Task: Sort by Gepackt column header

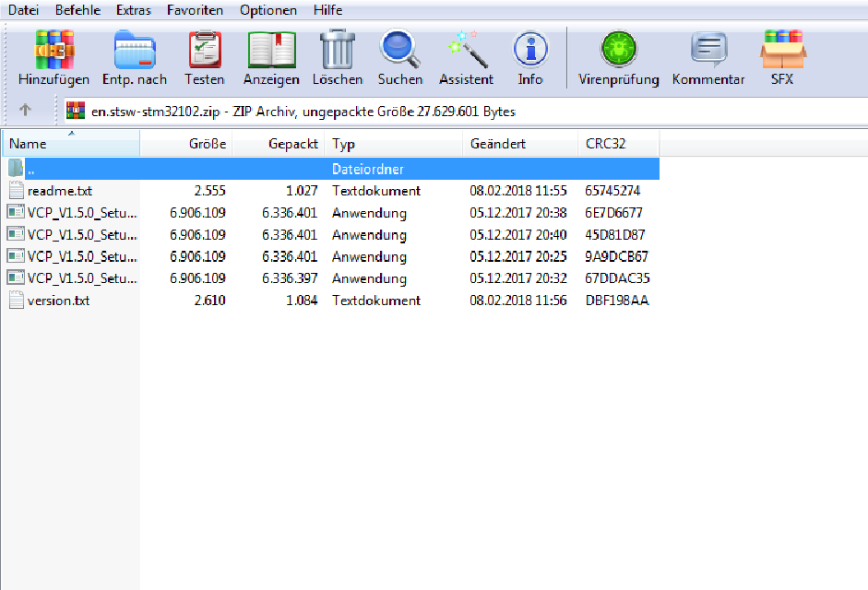Action: [279, 144]
